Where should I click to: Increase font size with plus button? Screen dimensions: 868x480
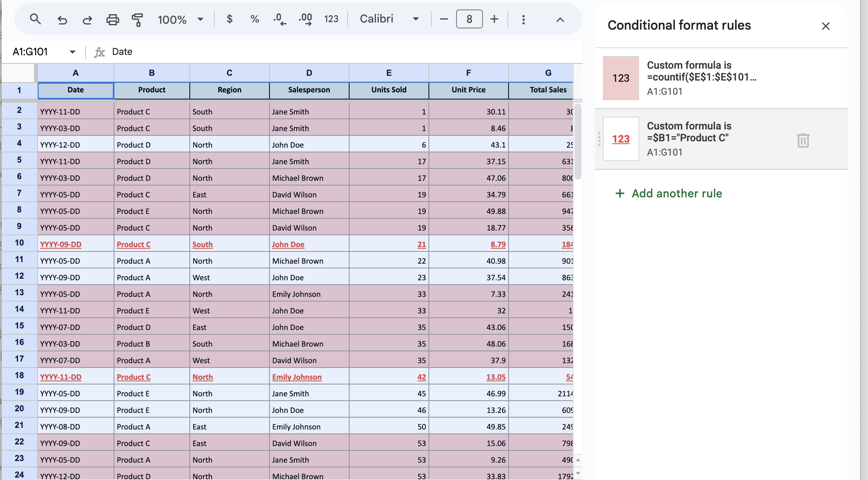[494, 19]
